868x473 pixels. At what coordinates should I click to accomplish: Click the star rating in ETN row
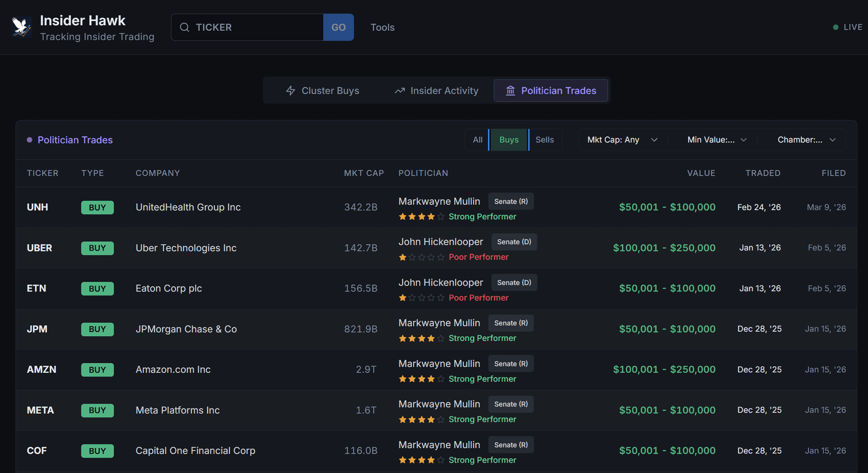point(421,298)
